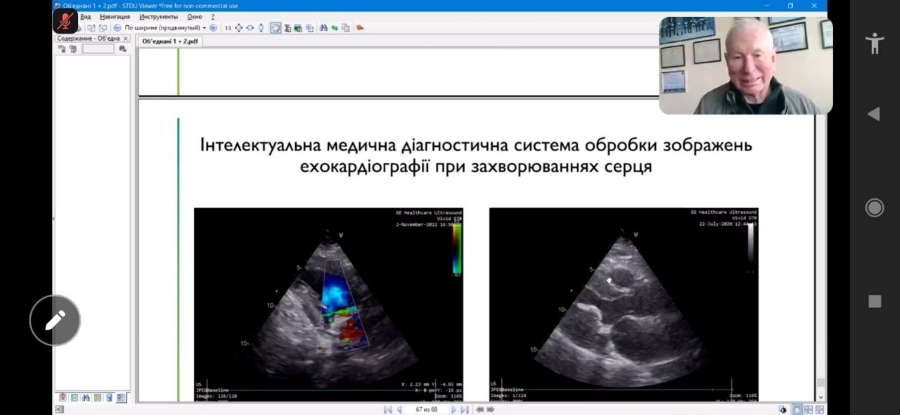Toggle the hand pan tool
Screen dimensions: 900x415
(x=275, y=28)
